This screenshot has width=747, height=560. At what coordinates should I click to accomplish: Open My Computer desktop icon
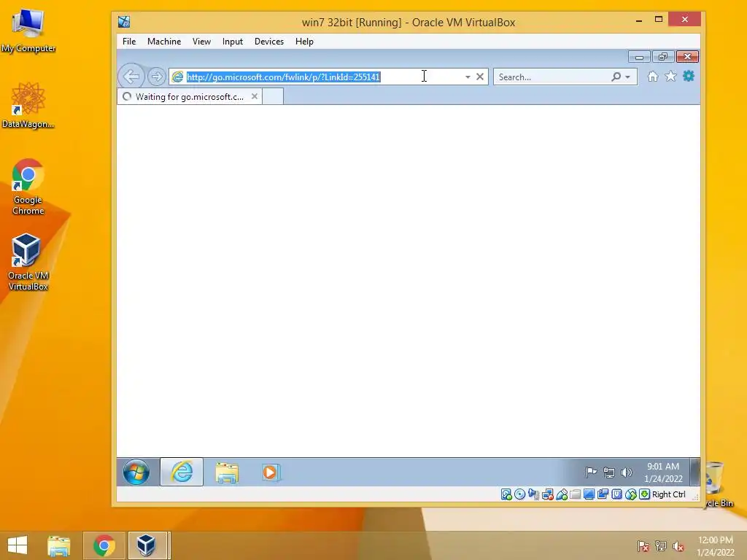[28, 31]
